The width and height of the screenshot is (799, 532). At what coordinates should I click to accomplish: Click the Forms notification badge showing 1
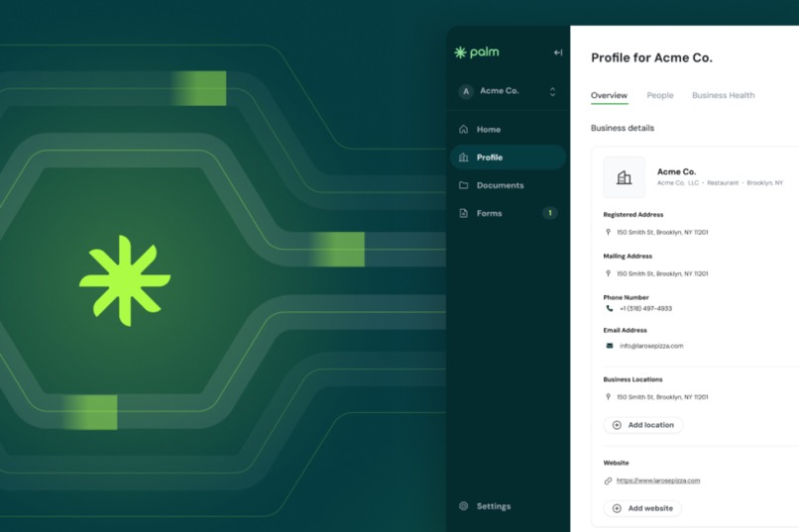[x=550, y=213]
